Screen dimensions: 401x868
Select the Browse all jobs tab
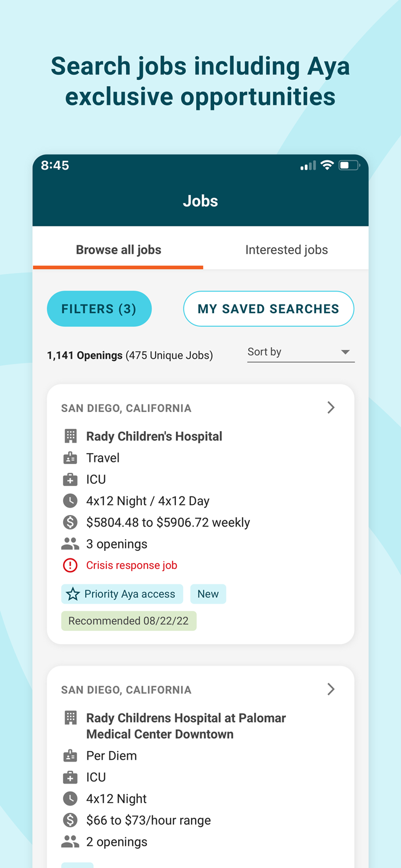pos(118,249)
